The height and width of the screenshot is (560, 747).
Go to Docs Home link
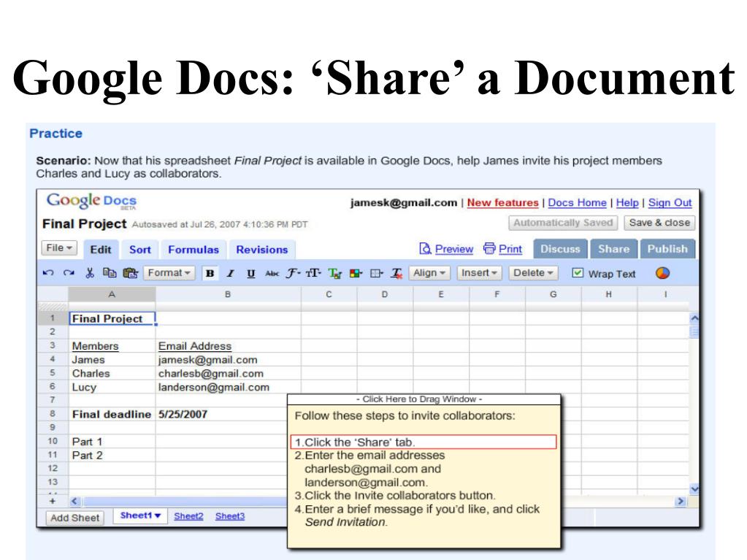(578, 203)
